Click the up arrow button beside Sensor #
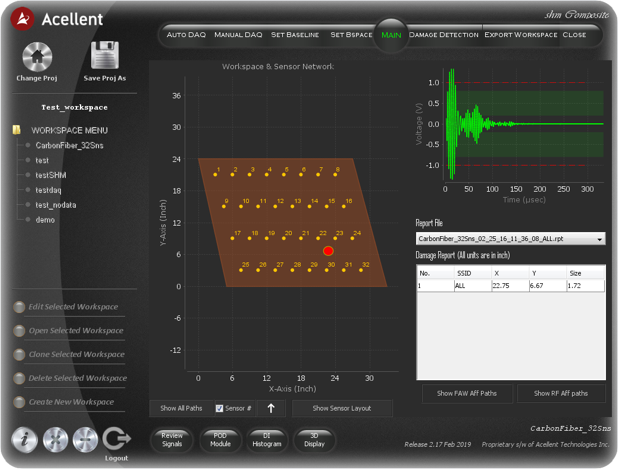The image size is (624, 469). click(x=271, y=409)
